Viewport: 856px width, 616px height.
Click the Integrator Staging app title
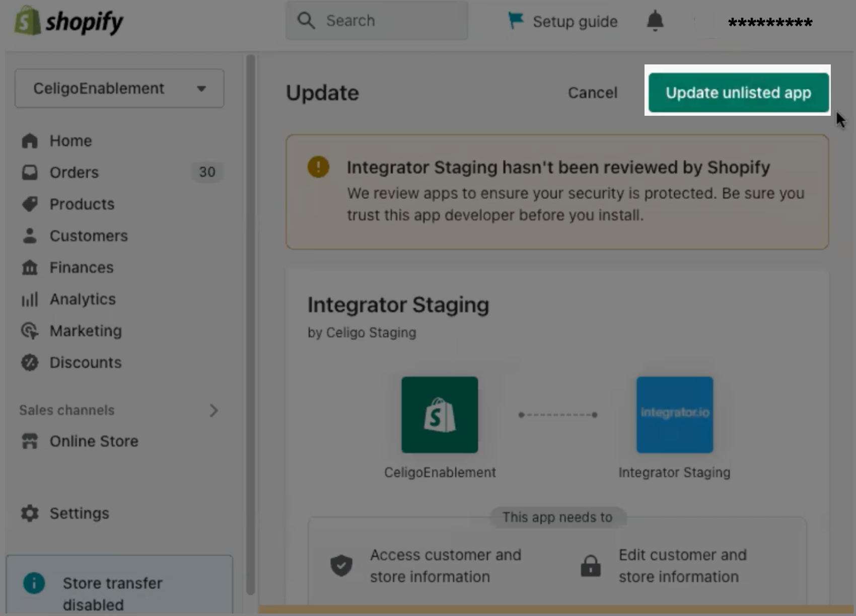[398, 305]
